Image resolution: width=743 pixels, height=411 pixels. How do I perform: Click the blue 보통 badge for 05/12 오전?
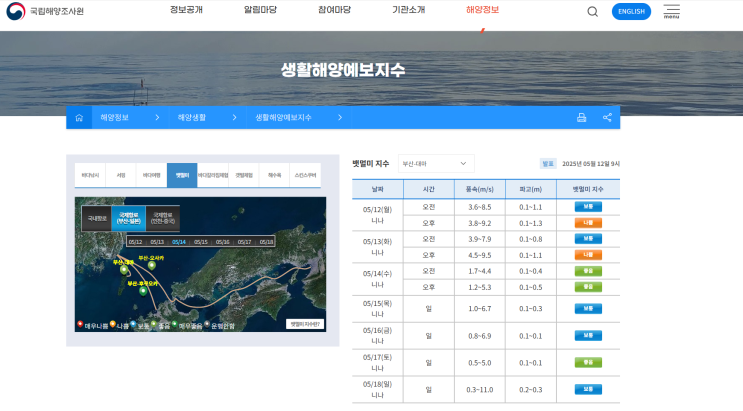pos(587,207)
